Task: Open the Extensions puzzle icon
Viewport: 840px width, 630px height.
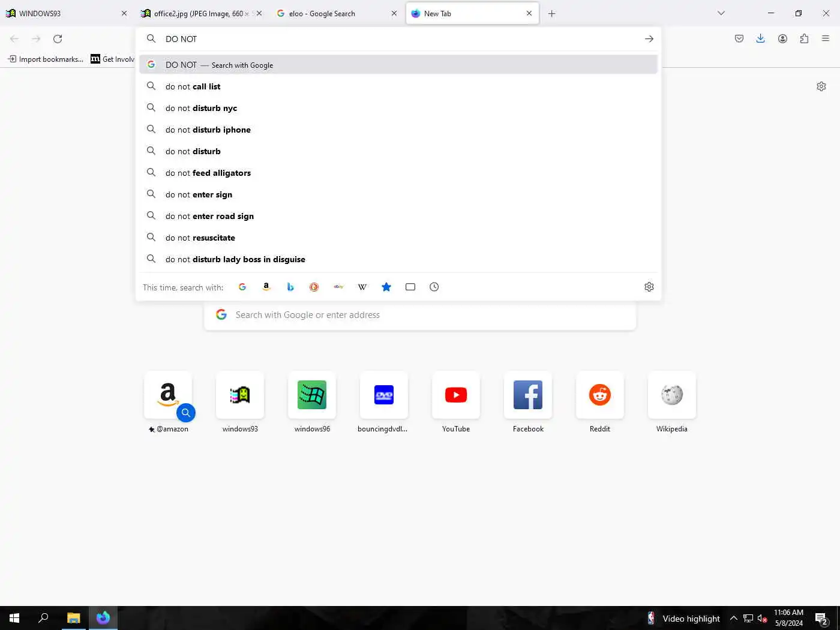Action: [x=804, y=39]
